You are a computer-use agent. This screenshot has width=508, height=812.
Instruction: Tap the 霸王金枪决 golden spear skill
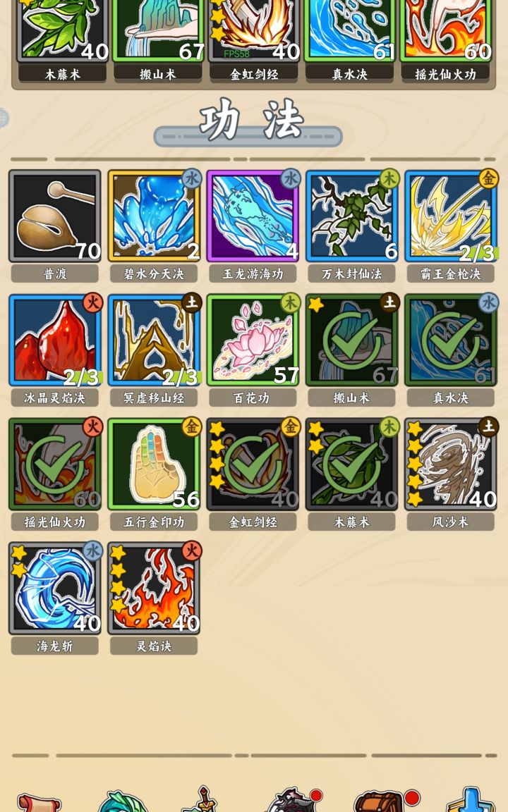click(451, 216)
